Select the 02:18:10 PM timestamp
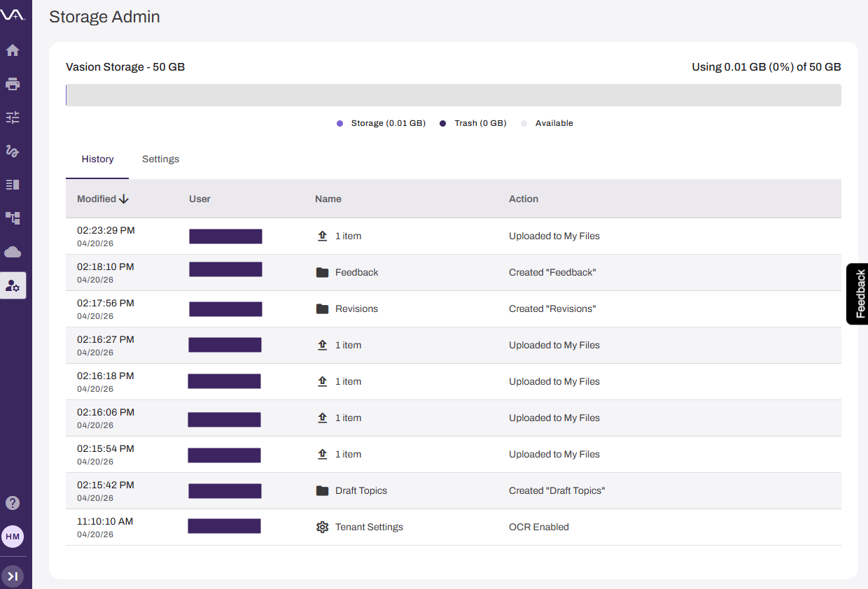The image size is (868, 589). pyautogui.click(x=106, y=267)
